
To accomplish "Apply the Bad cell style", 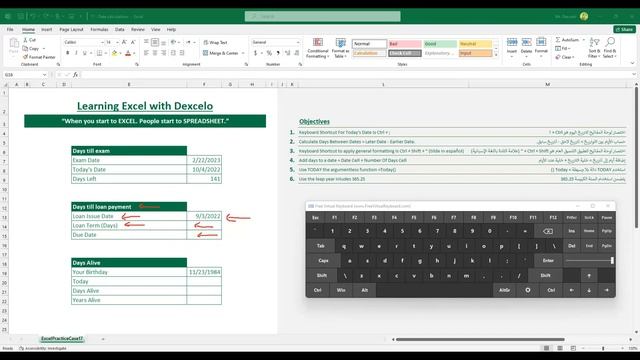I will coord(404,44).
